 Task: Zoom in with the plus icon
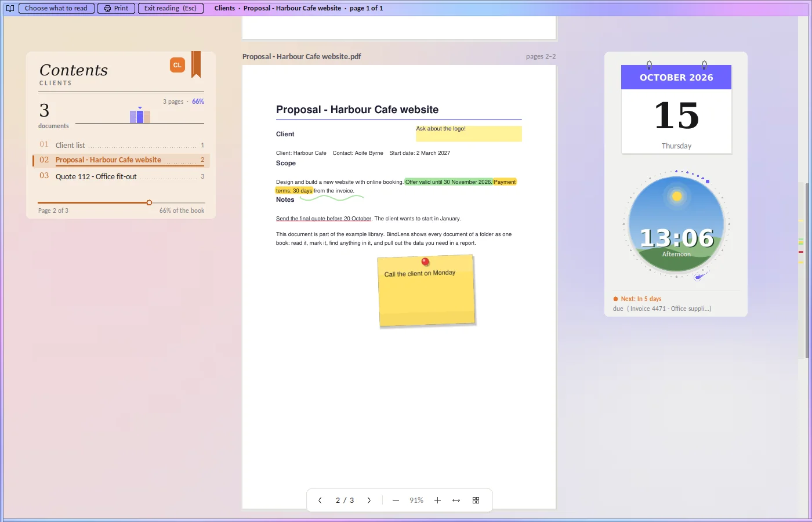tap(437, 500)
